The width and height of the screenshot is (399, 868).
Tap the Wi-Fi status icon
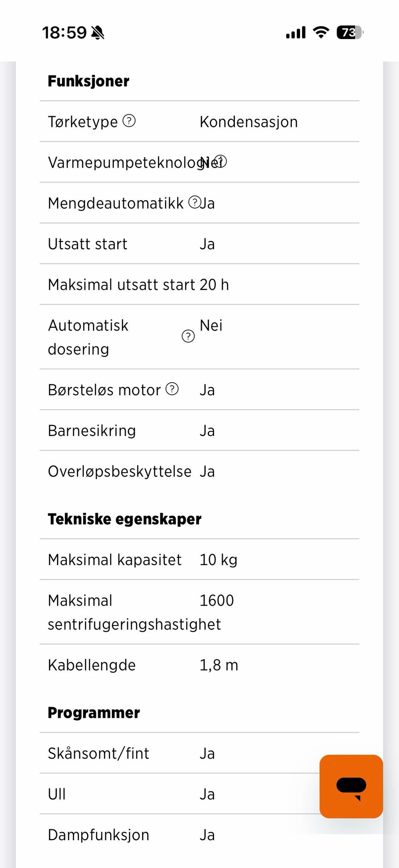(321, 32)
